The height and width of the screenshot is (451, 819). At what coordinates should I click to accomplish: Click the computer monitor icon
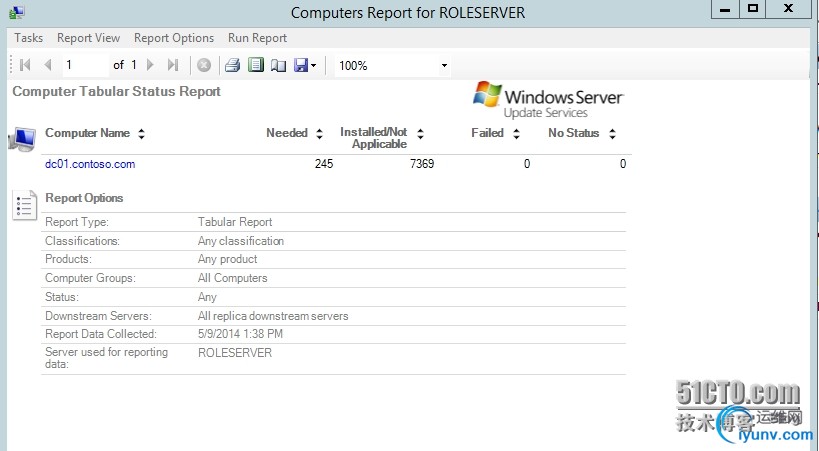pos(22,139)
